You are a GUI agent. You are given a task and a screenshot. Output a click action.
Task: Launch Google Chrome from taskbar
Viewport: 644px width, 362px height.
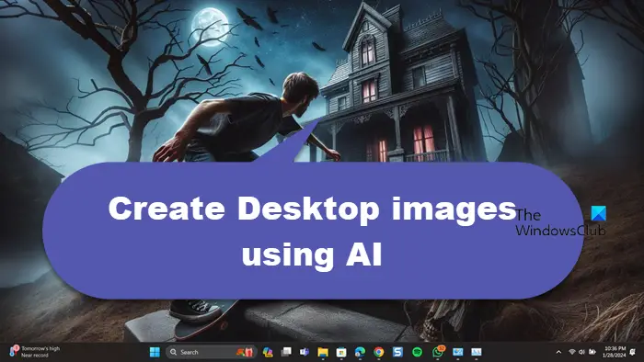[379, 352]
